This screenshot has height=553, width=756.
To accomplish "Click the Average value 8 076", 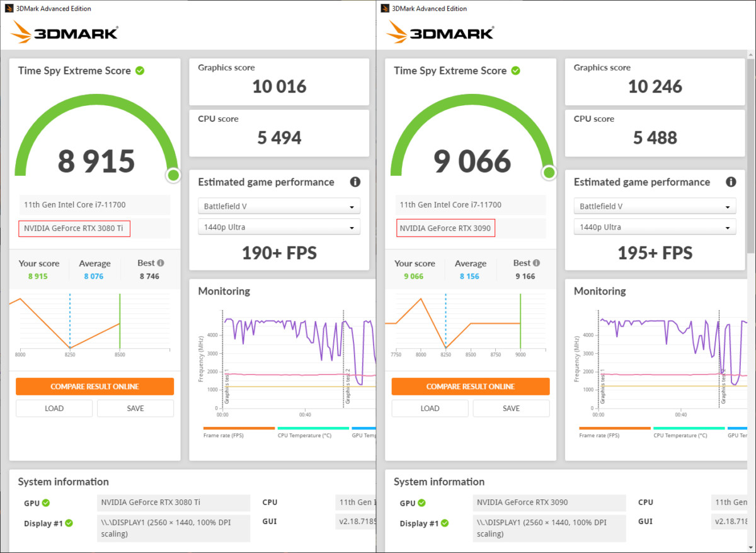I will click(94, 276).
